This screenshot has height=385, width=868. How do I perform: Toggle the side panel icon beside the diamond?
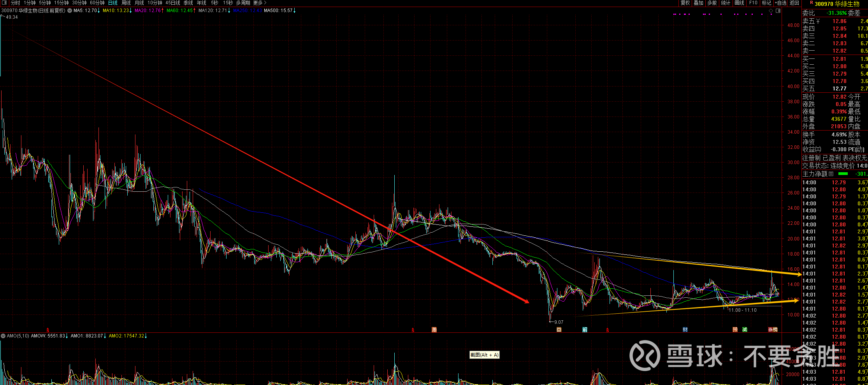pyautogui.click(x=778, y=11)
